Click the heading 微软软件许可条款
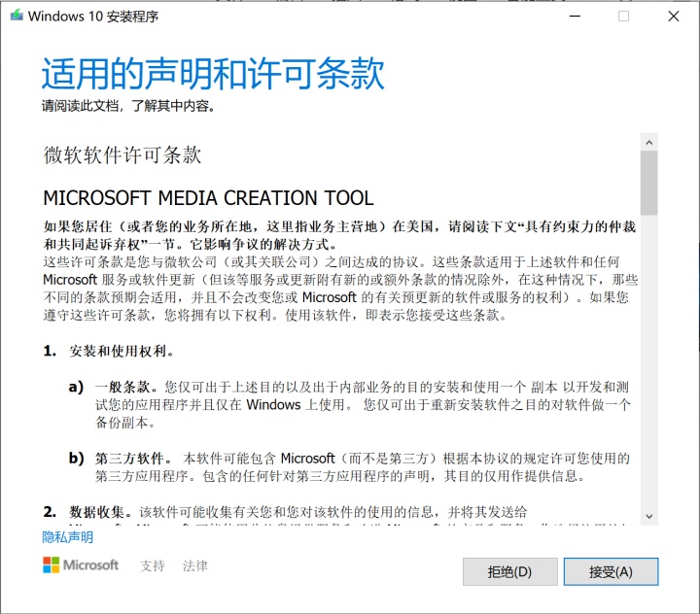700x614 pixels. (x=122, y=154)
